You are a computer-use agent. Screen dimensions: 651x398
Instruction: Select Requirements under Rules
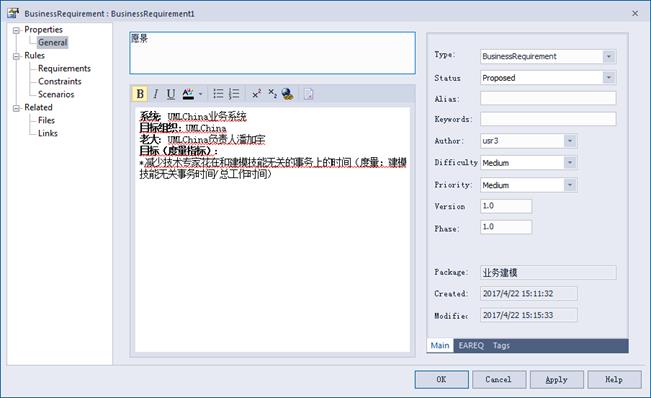64,68
